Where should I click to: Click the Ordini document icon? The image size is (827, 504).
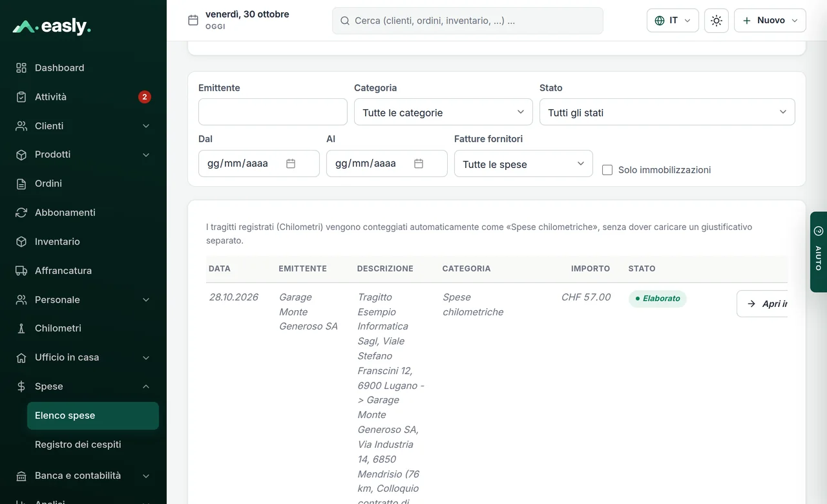[x=21, y=184]
